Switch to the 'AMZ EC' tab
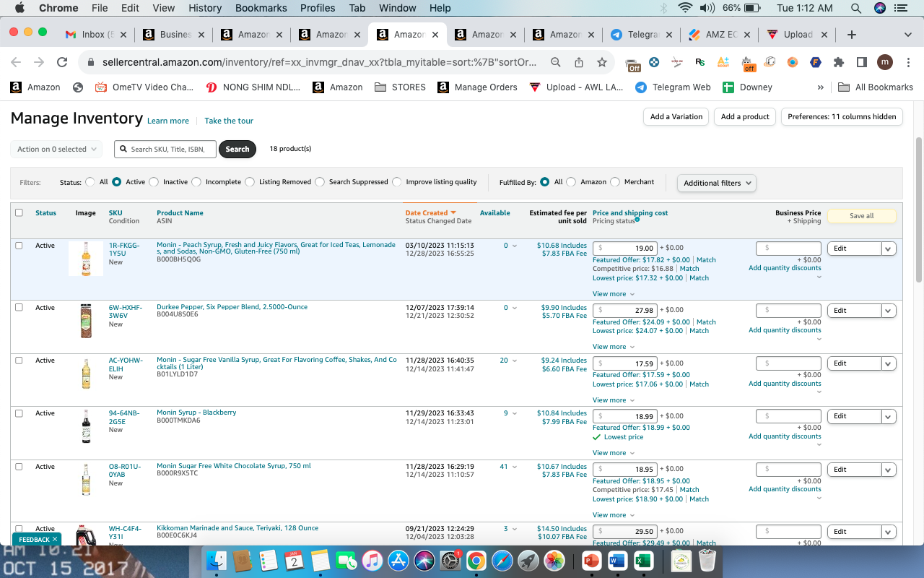924x578 pixels. 718,34
